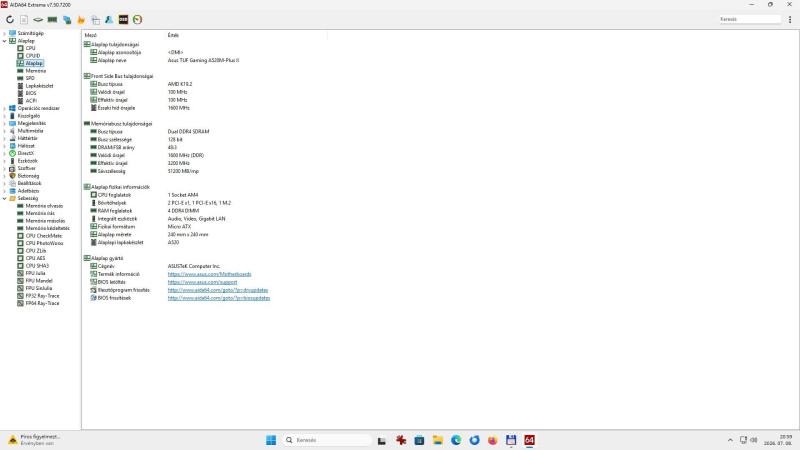The image size is (800, 450).
Task: Expand the Multimédia tree node
Action: [x=5, y=131]
